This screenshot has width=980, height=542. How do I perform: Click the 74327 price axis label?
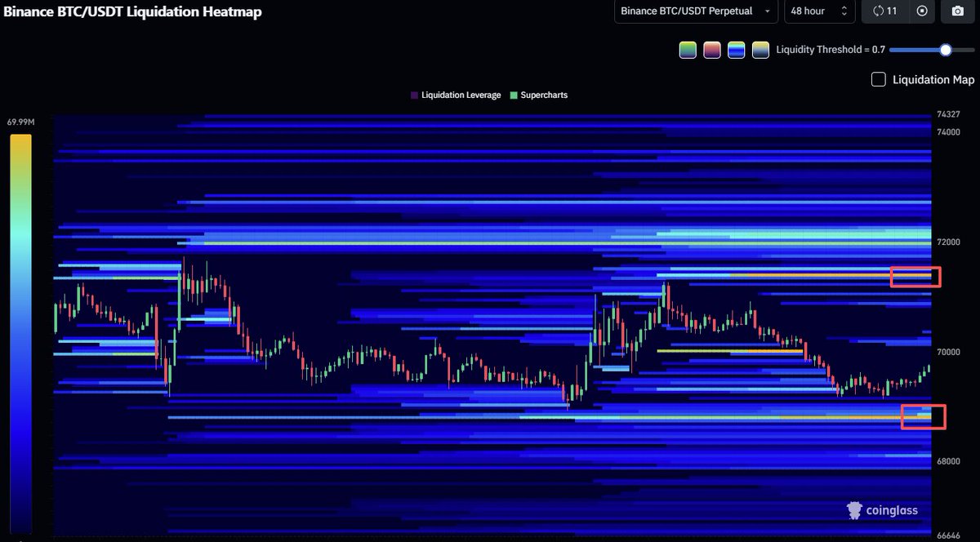tap(948, 115)
